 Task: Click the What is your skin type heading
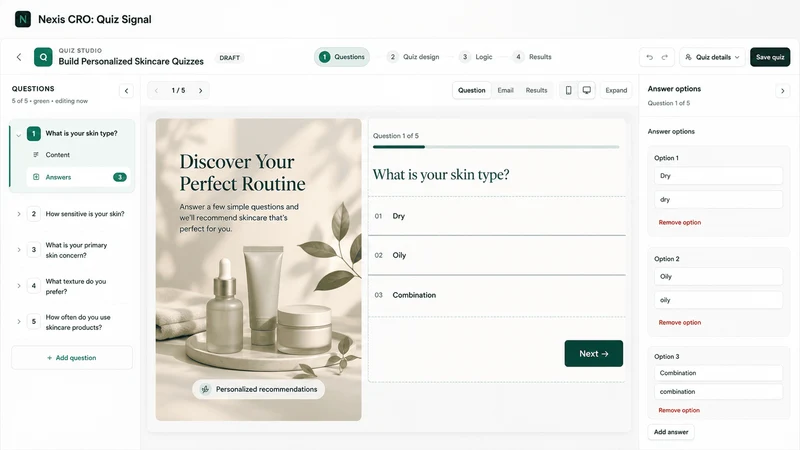point(441,174)
